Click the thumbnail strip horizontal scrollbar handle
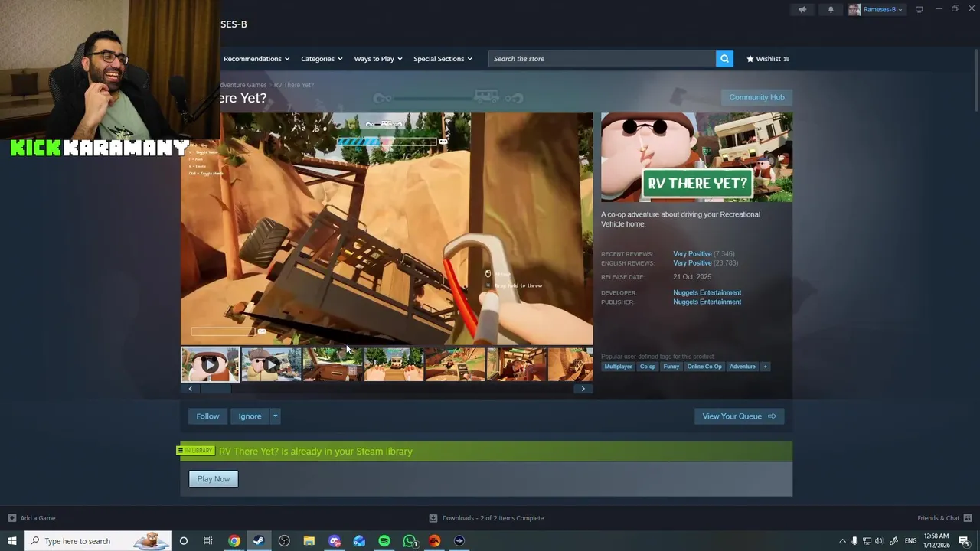Screen dimensions: 980x551 pos(215,389)
